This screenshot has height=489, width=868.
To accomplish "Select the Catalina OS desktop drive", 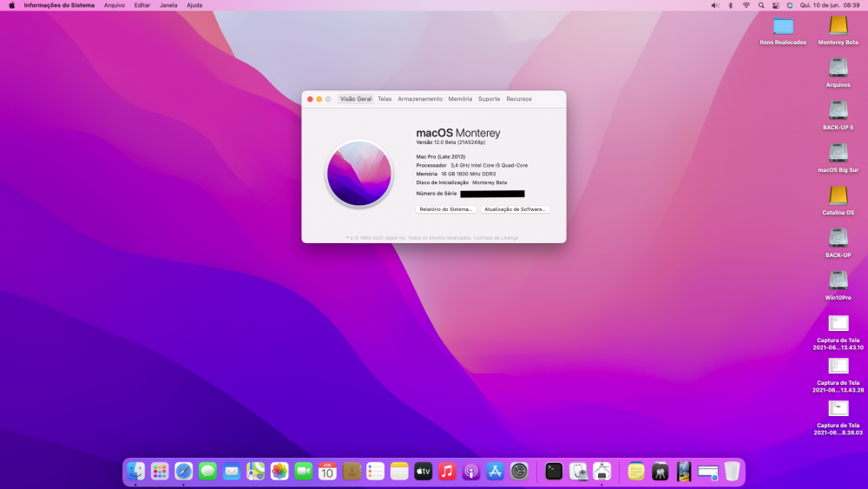I will (838, 202).
